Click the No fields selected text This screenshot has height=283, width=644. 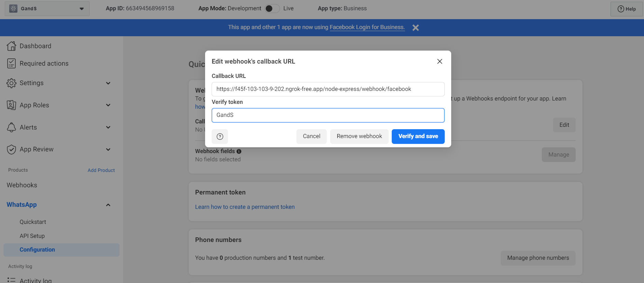tap(218, 159)
